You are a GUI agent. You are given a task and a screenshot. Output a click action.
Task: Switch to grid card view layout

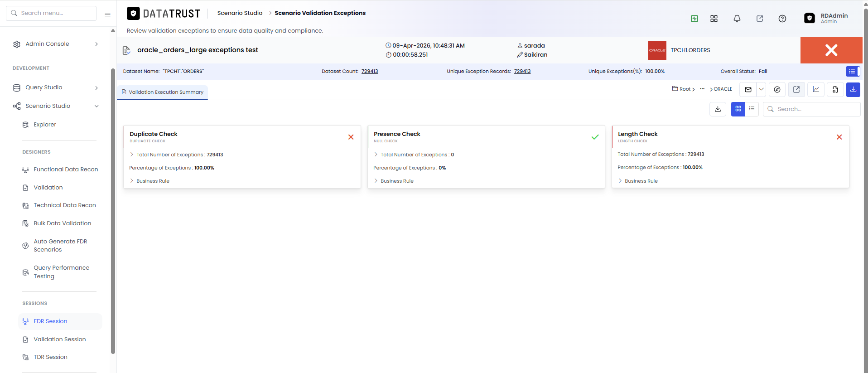pyautogui.click(x=738, y=109)
